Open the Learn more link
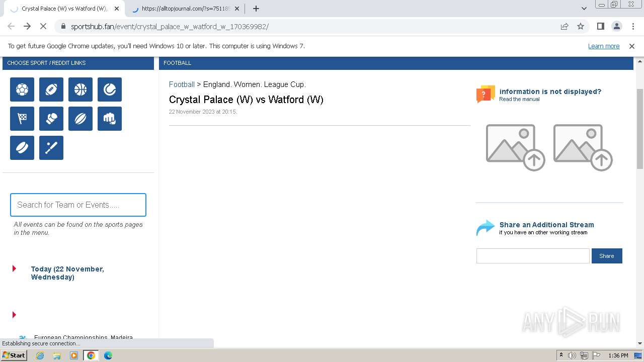Viewport: 644px width, 362px height. [604, 46]
